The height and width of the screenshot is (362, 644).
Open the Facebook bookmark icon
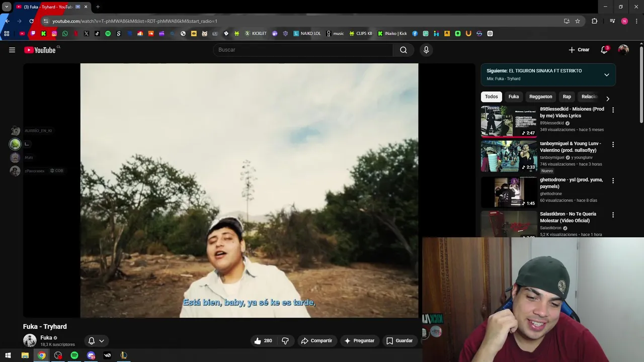(415, 34)
